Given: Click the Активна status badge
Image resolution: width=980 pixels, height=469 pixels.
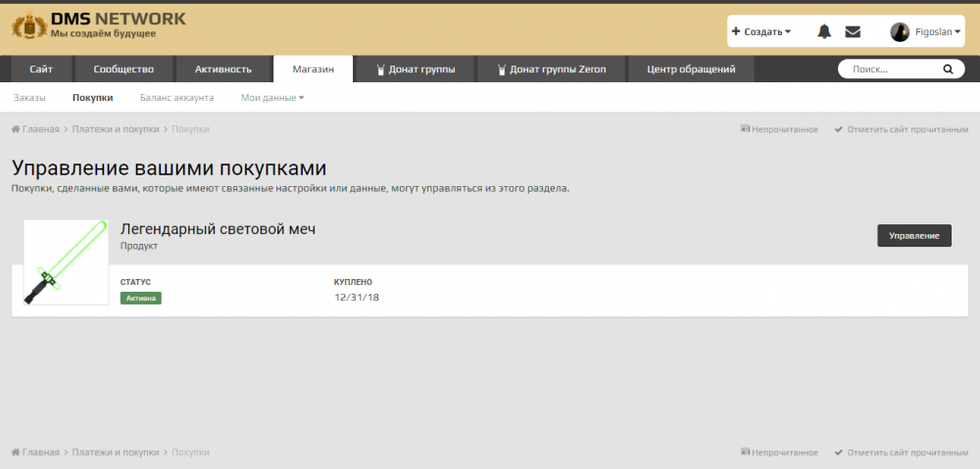Looking at the screenshot, I should click(x=140, y=299).
